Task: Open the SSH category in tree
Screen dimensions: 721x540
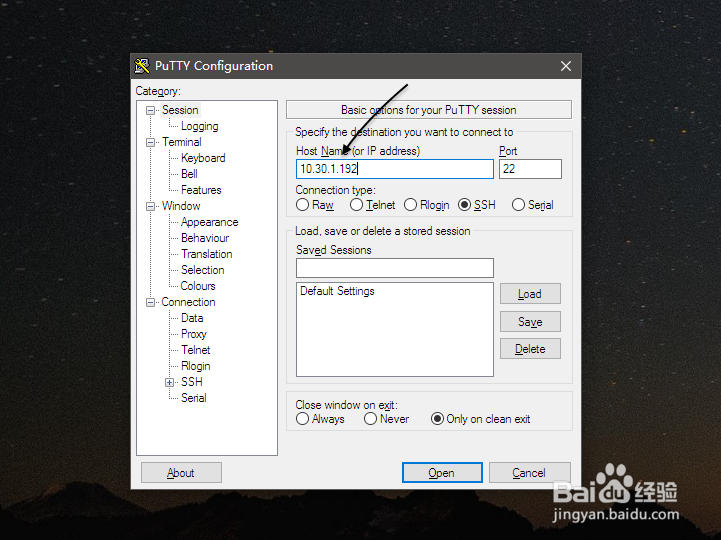Action: (192, 382)
